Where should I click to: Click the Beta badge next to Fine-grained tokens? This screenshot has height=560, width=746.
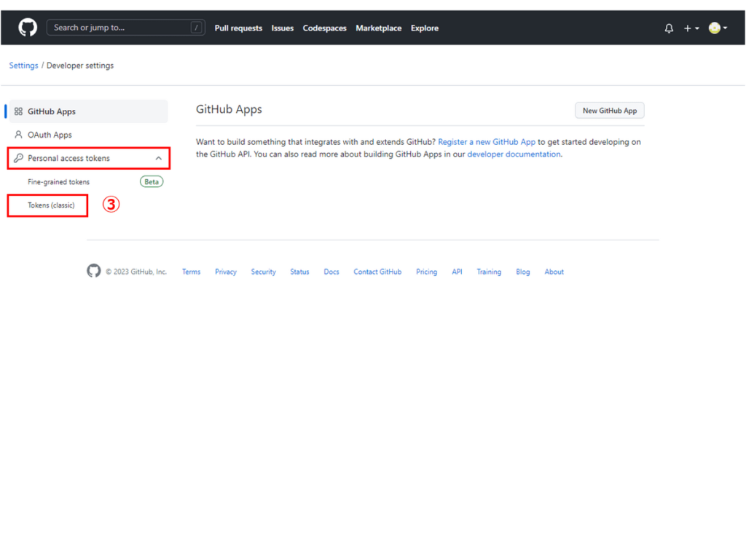point(152,181)
